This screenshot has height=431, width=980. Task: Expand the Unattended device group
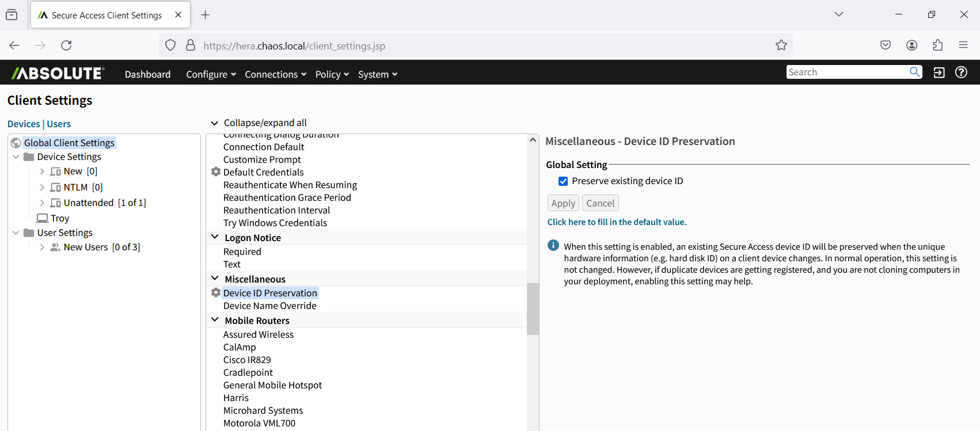tap(42, 203)
